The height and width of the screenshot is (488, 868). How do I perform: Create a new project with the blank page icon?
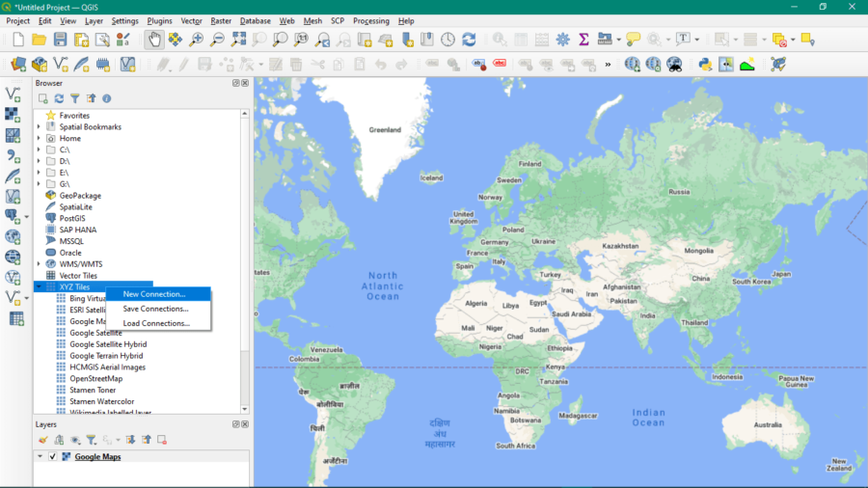pyautogui.click(x=18, y=40)
